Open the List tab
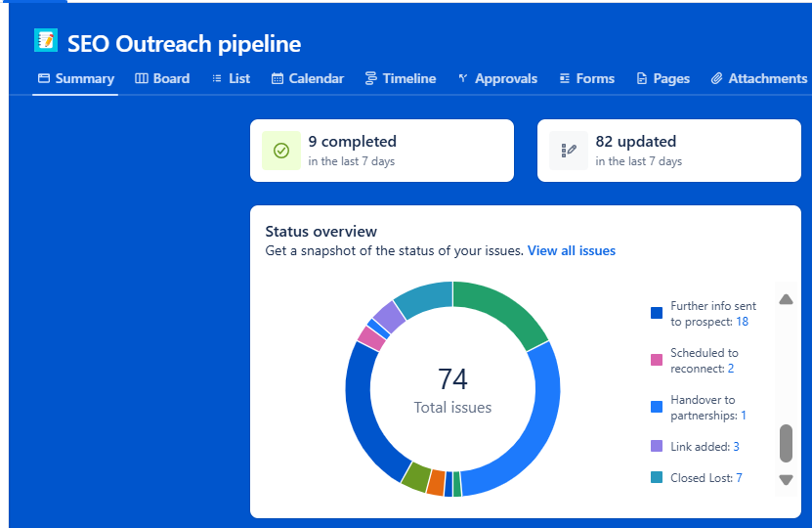This screenshot has height=528, width=812. point(231,79)
